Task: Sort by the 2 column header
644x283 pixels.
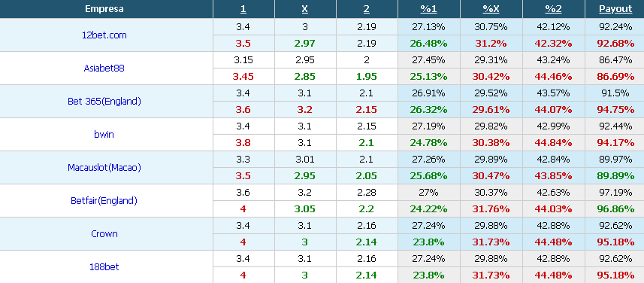Action: point(367,9)
